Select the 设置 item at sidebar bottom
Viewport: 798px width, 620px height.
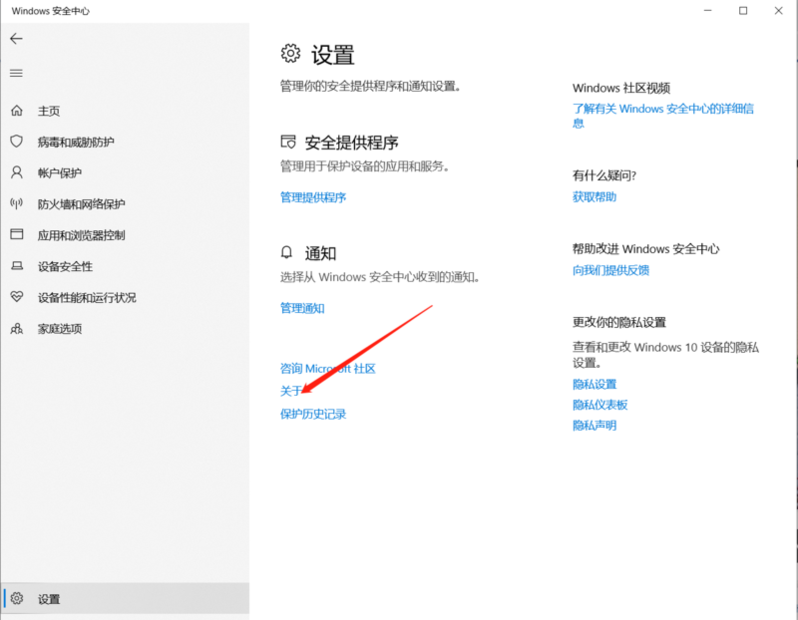[125, 599]
